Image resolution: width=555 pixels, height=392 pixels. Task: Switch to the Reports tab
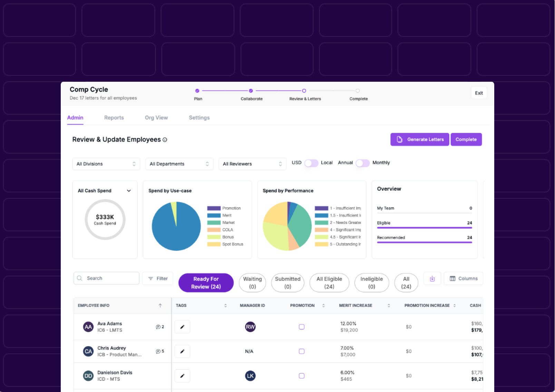click(x=114, y=117)
